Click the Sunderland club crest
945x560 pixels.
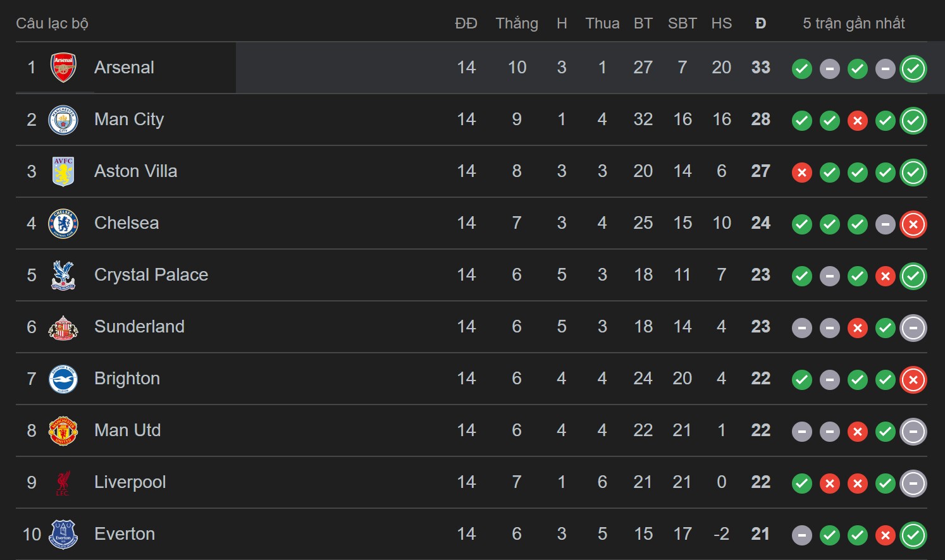point(63,327)
